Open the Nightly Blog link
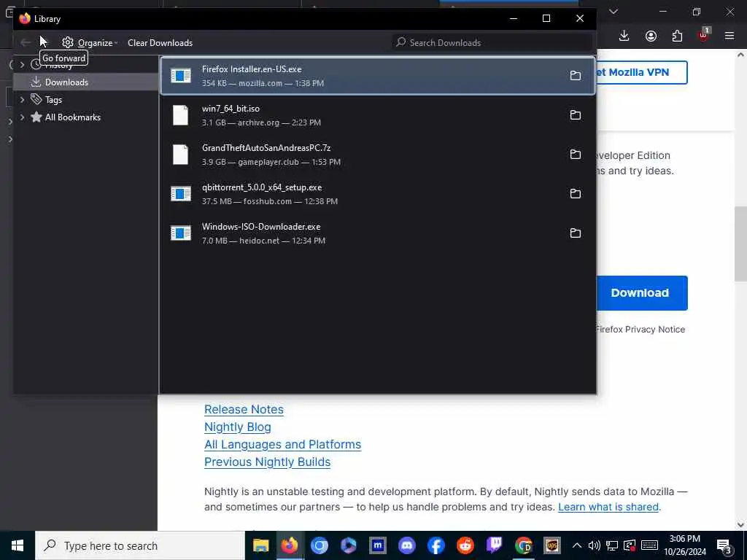 point(238,427)
